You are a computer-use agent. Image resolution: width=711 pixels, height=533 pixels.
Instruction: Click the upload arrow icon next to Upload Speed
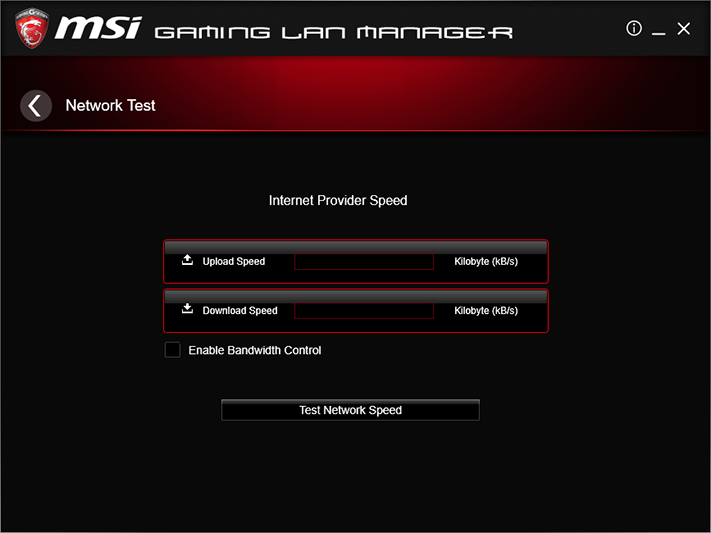click(x=187, y=260)
